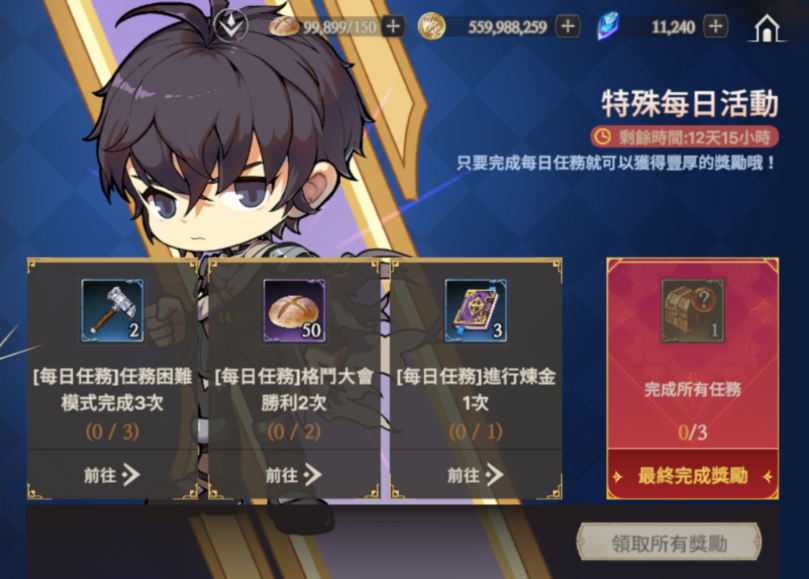View the mystery treasure chest reward
The image size is (809, 579).
[693, 311]
